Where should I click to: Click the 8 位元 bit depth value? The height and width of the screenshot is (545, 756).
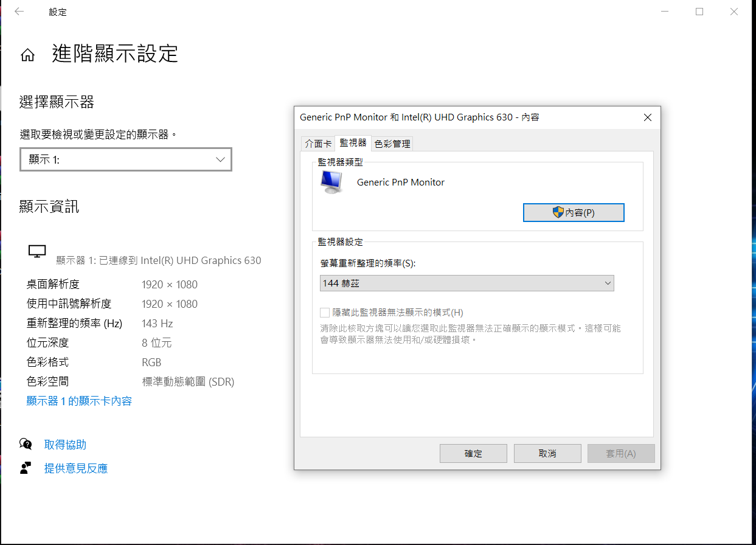pos(157,342)
